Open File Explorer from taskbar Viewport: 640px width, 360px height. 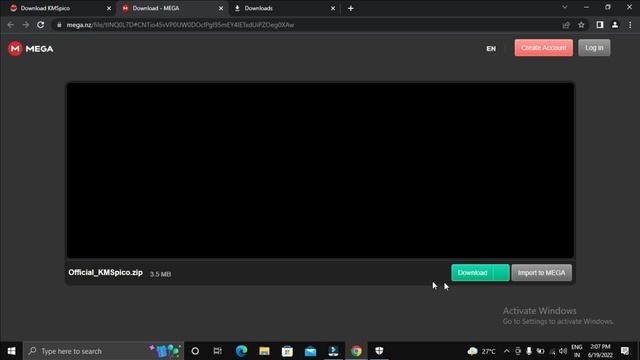pos(264,351)
